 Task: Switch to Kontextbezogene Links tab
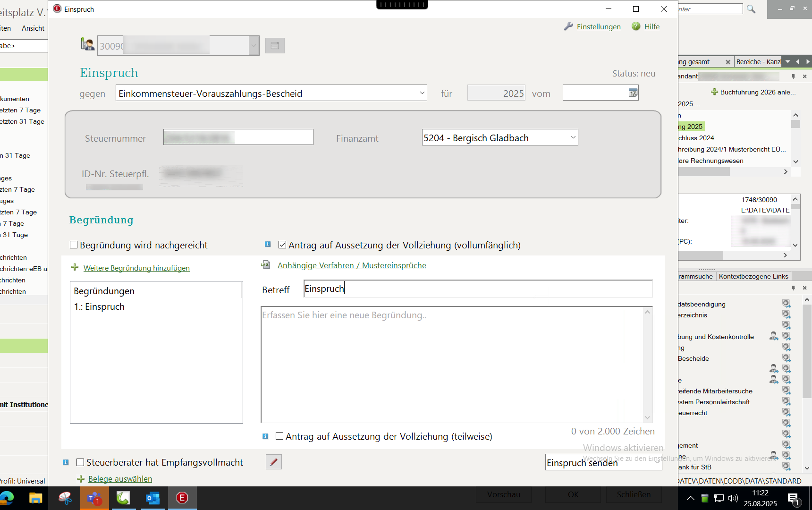pyautogui.click(x=753, y=276)
